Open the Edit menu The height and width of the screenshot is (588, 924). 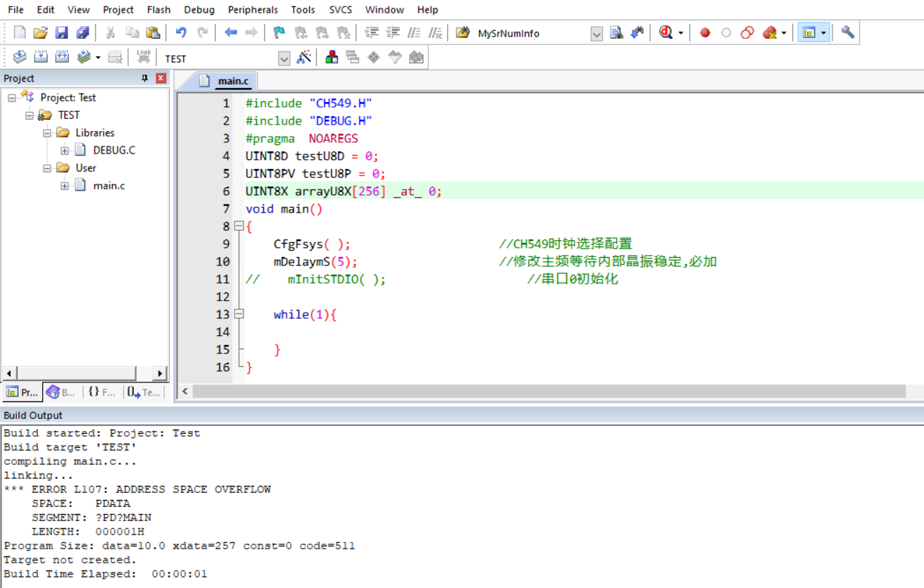(46, 9)
